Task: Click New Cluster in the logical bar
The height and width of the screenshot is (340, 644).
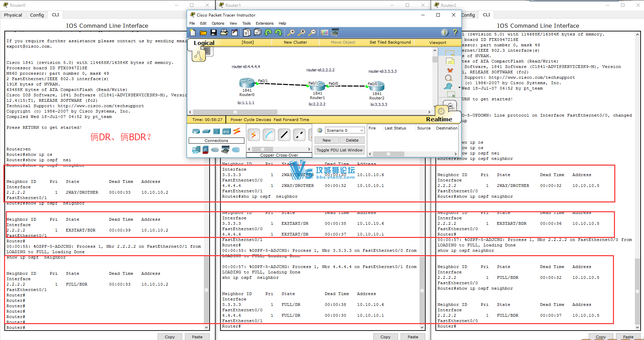Action: tap(295, 42)
